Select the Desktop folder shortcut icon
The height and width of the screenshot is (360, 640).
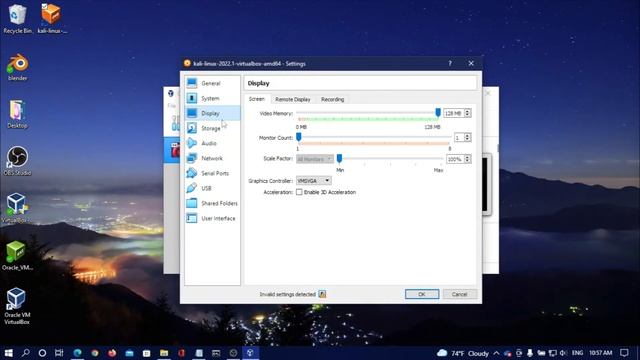[x=17, y=115]
